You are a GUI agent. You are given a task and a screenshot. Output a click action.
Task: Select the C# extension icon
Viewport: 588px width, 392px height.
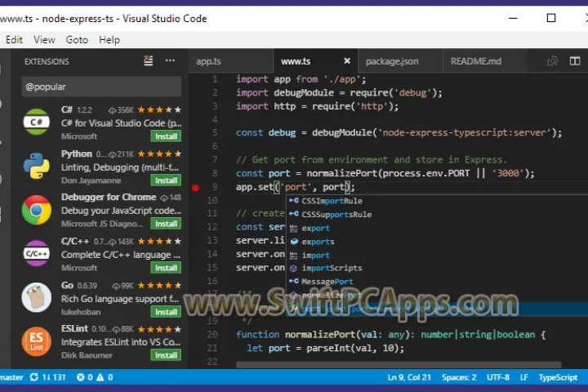(36, 122)
